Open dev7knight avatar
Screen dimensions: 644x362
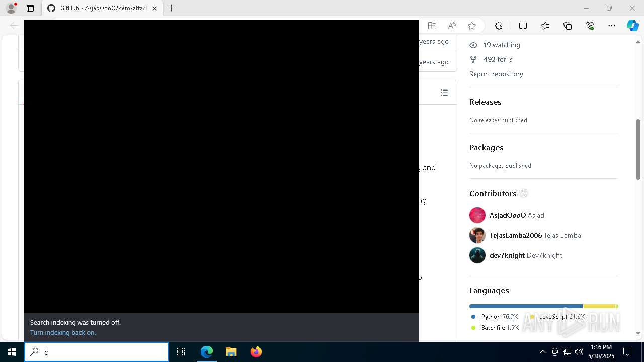click(477, 255)
